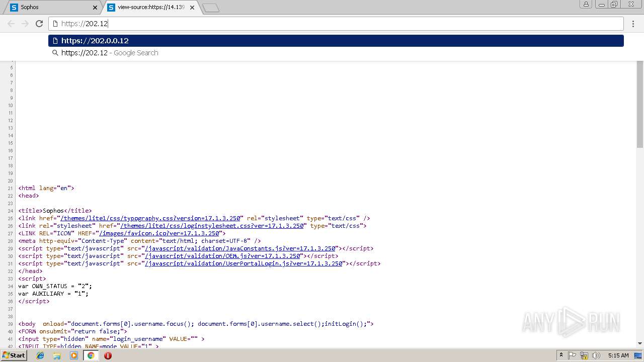Open the Windows Start menu
Screen dimensions: 644x362
pos(14,355)
